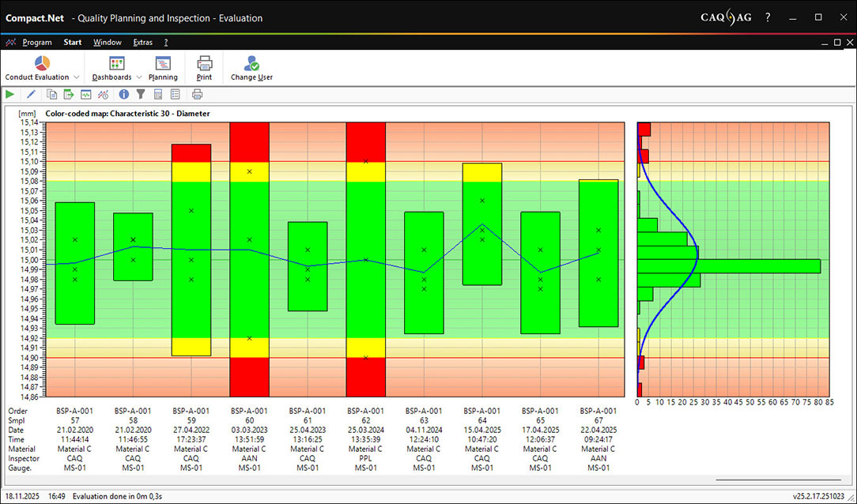
Task: Expand the Dashboards dropdown arrow
Action: coord(139,77)
